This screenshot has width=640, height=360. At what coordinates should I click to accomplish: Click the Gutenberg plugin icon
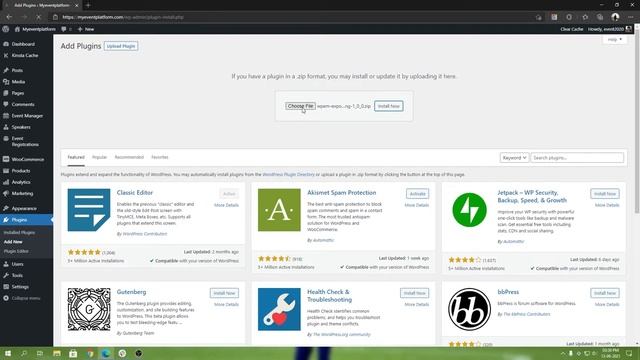point(89,309)
